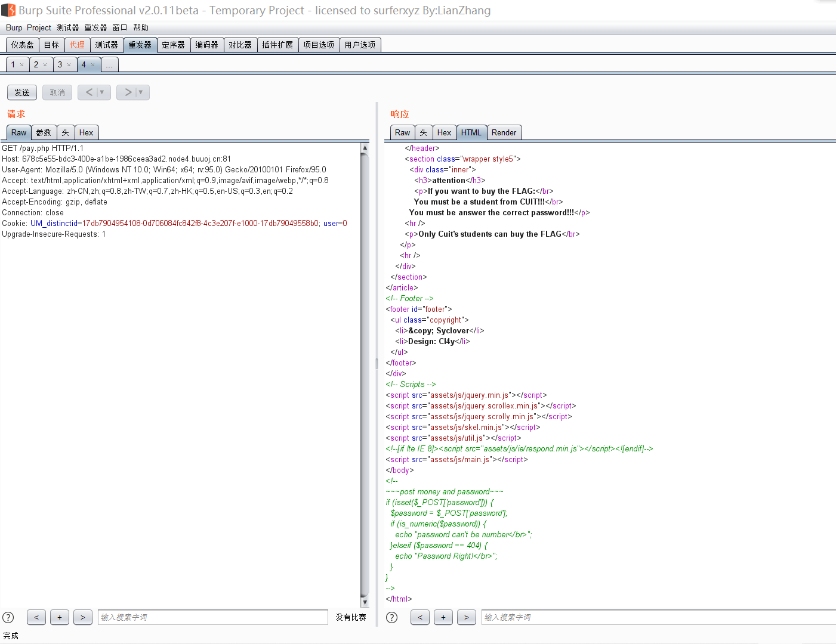Switch to the 目标 tab
This screenshot has height=644, width=836.
pos(52,45)
